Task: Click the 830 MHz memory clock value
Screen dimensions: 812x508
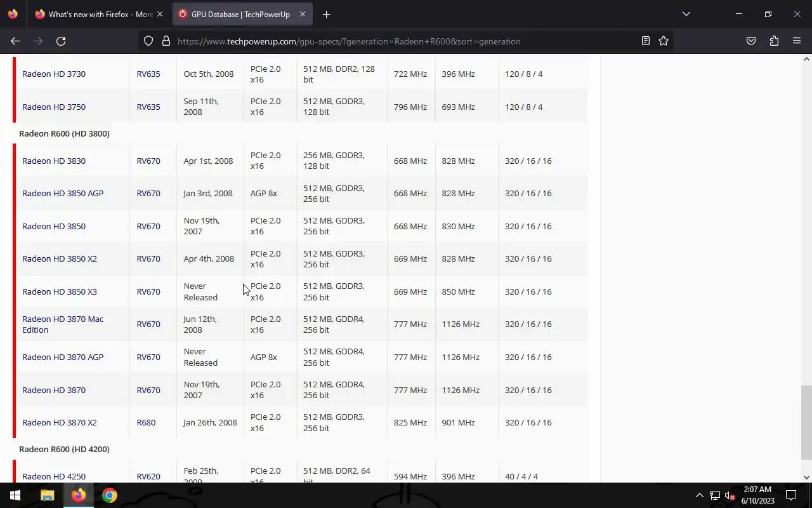Action: (458, 226)
